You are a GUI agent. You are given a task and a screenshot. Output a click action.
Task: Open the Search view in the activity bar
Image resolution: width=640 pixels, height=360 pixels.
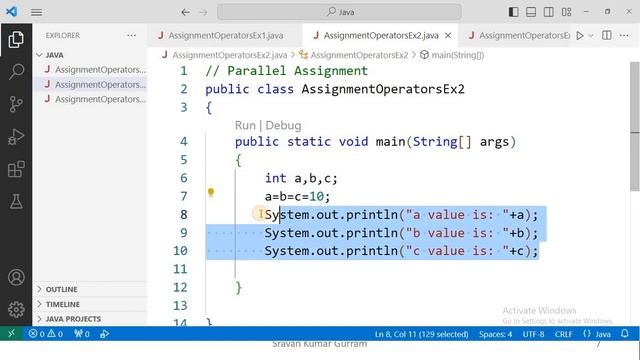pos(16,71)
